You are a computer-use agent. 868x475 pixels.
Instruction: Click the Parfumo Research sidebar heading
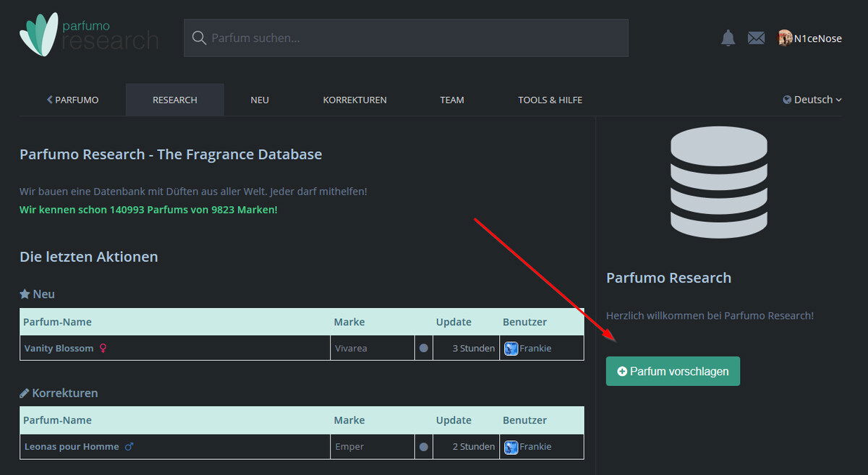tap(668, 278)
